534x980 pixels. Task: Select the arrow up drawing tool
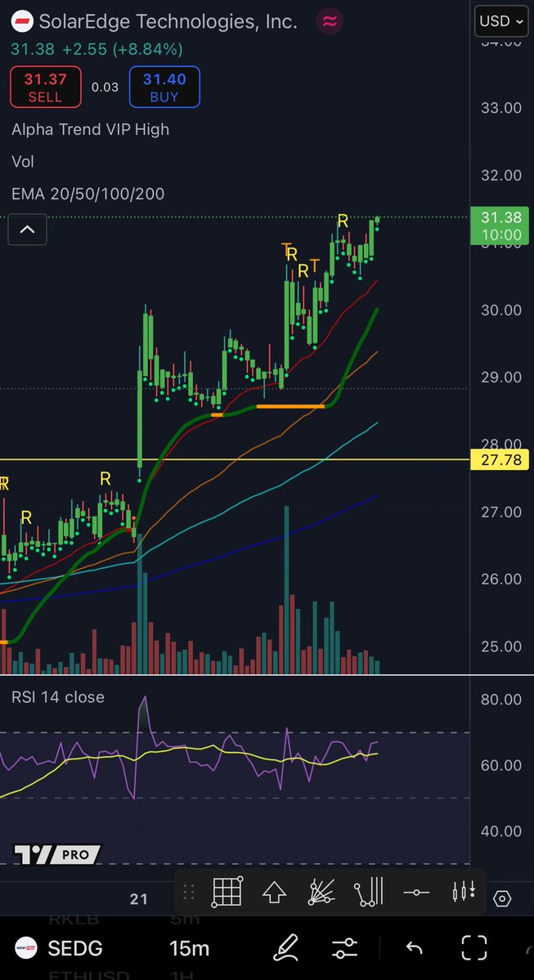274,893
